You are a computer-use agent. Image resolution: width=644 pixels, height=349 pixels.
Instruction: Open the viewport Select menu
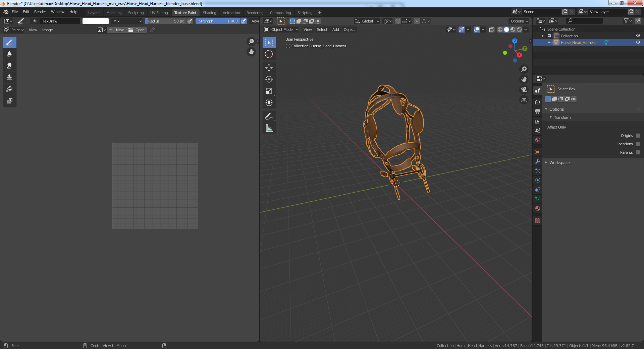[x=322, y=30]
